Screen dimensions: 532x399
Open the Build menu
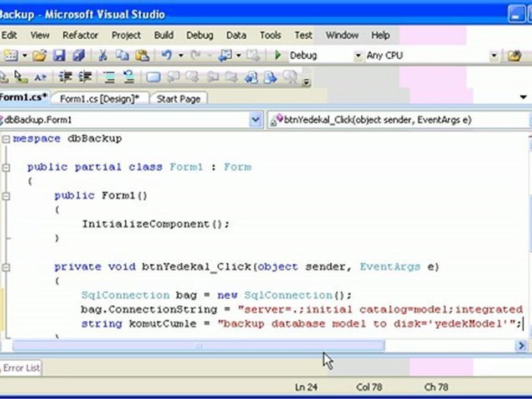point(163,35)
